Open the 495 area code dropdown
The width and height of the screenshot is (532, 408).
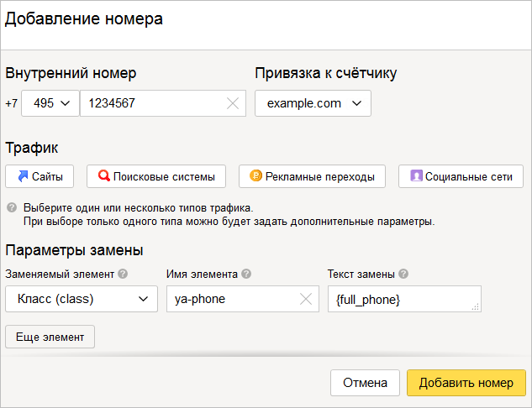(50, 103)
